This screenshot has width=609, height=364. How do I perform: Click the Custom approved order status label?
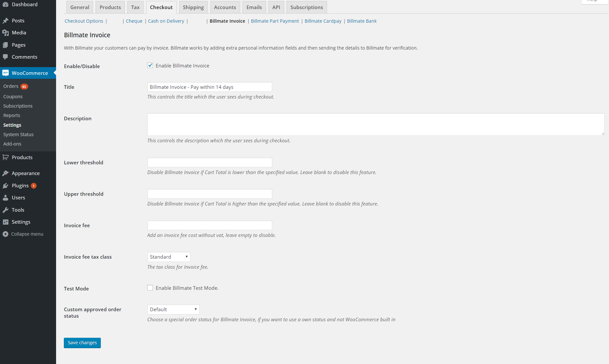pos(93,313)
